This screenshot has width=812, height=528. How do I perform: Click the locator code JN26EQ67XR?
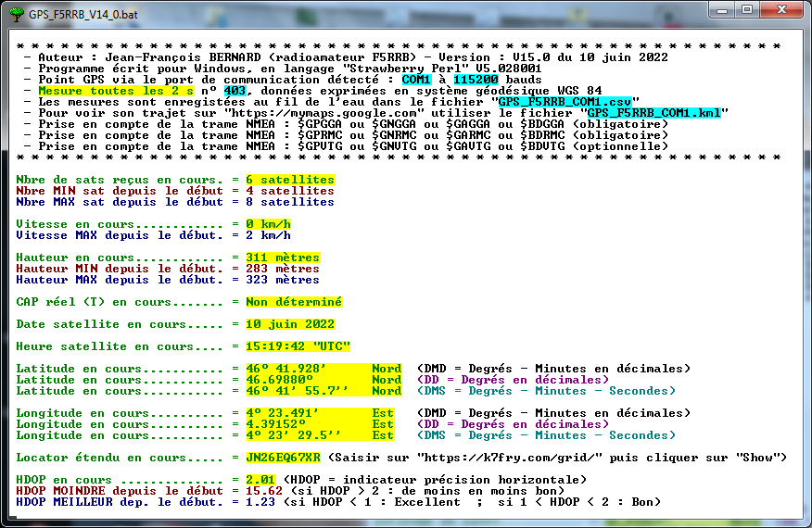point(284,458)
